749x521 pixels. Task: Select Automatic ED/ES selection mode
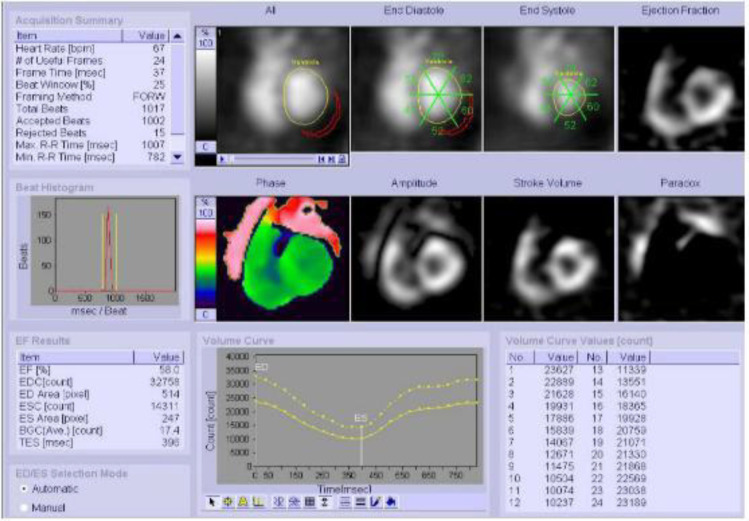[x=23, y=489]
